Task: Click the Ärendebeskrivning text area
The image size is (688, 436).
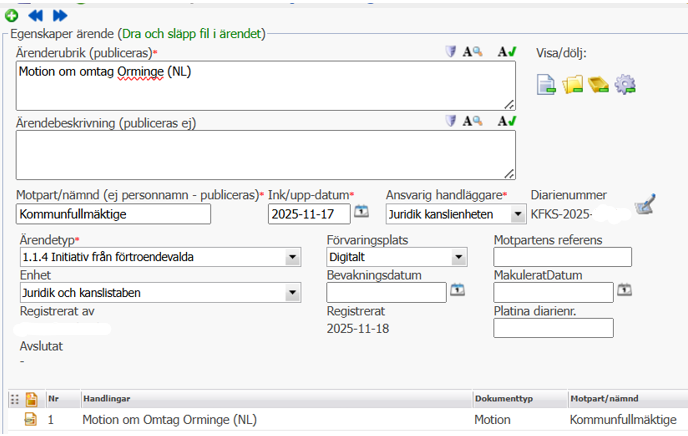Action: coord(265,155)
